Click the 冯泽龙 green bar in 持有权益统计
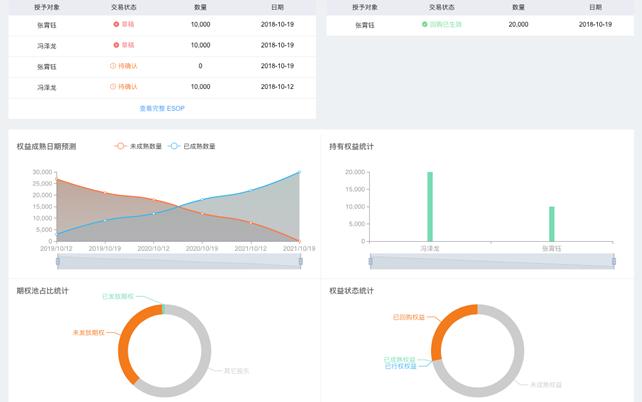The width and height of the screenshot is (642, 402). (x=430, y=207)
